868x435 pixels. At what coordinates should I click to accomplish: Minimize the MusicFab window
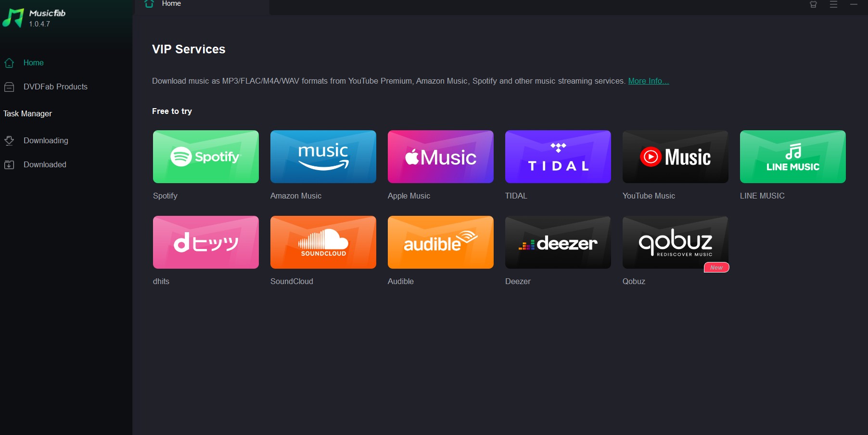click(854, 4)
